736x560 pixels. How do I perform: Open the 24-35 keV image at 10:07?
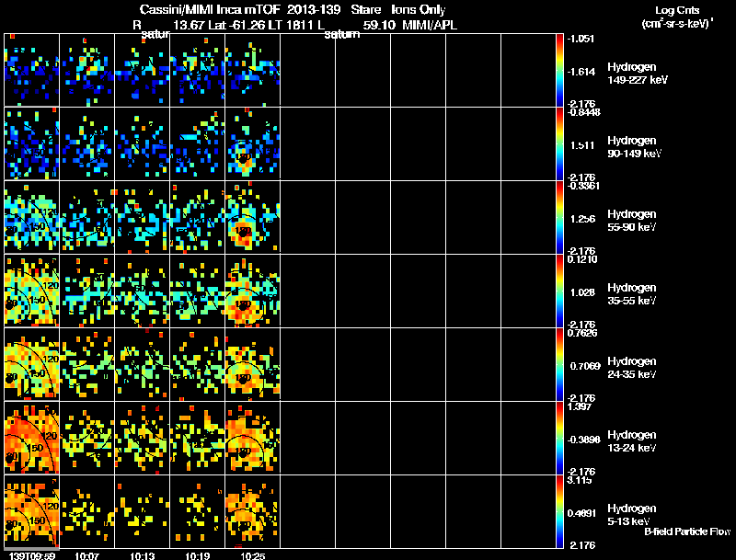(x=86, y=364)
